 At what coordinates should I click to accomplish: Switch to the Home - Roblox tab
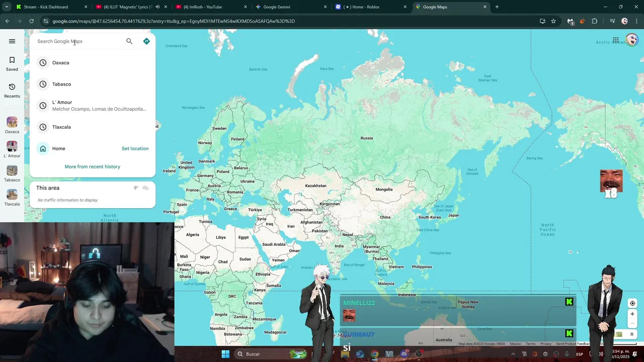tap(370, 7)
